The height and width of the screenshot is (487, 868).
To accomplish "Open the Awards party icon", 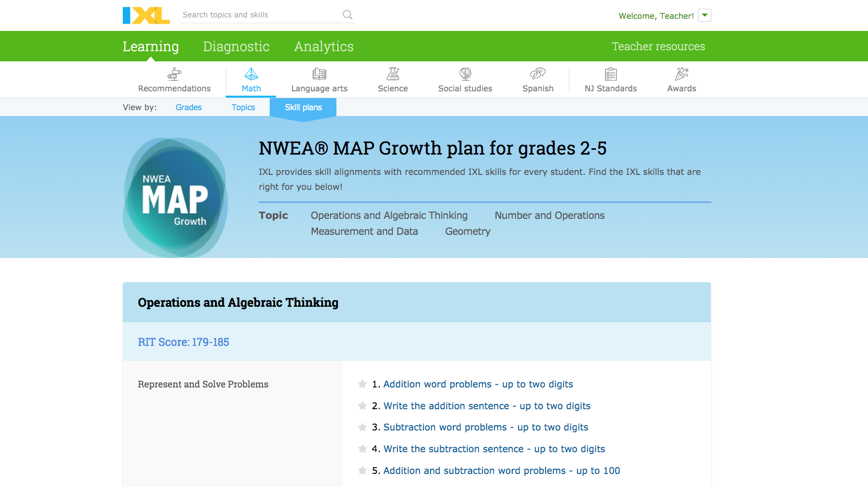I will pyautogui.click(x=682, y=74).
